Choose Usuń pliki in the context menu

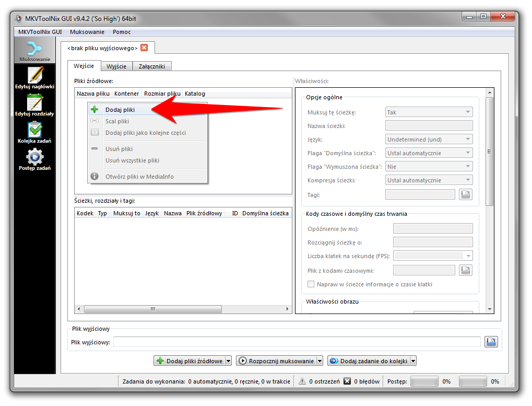[148, 149]
